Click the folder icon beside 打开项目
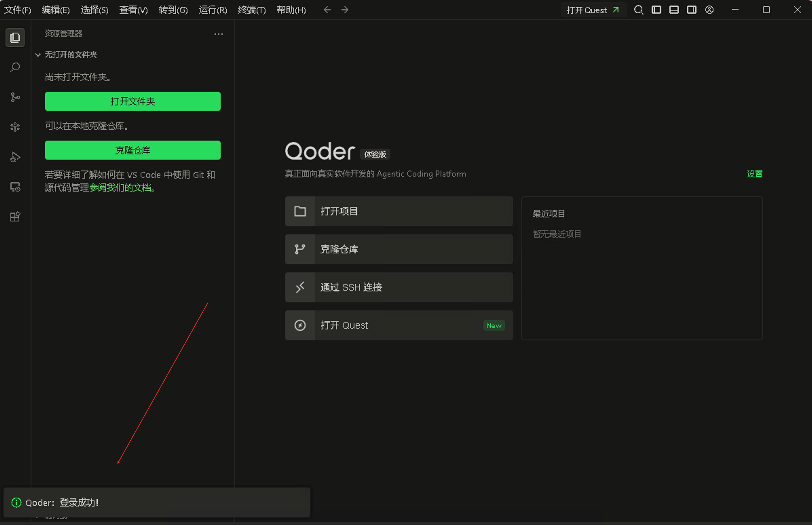This screenshot has width=812, height=525. pos(300,211)
